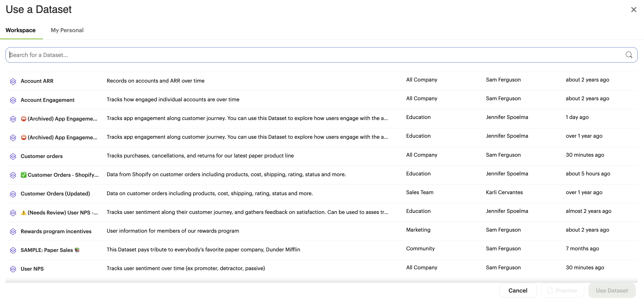Click description 'Tracks how engaged individual accounts are over time'

[173, 99]
